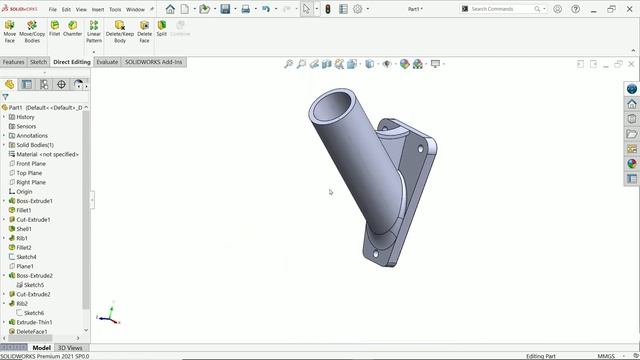Open the Options gear icon
Screen dimensions: 640x360
358,9
